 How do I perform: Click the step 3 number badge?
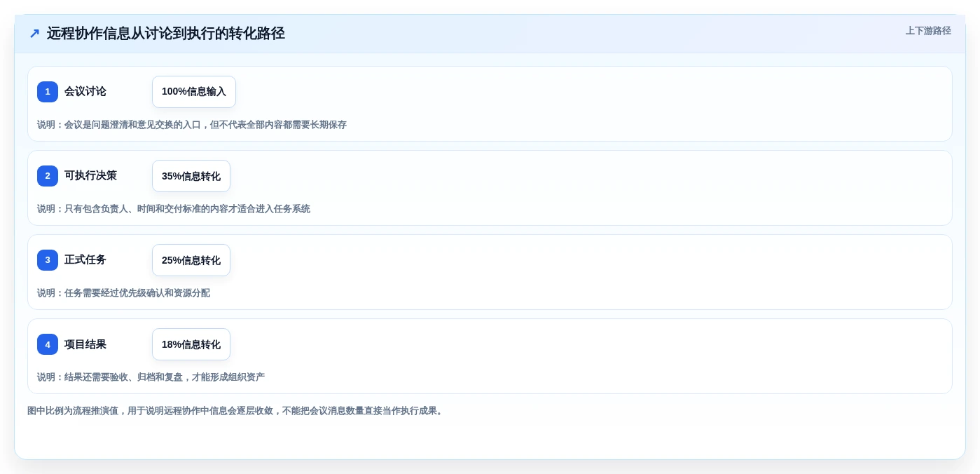[x=48, y=260]
